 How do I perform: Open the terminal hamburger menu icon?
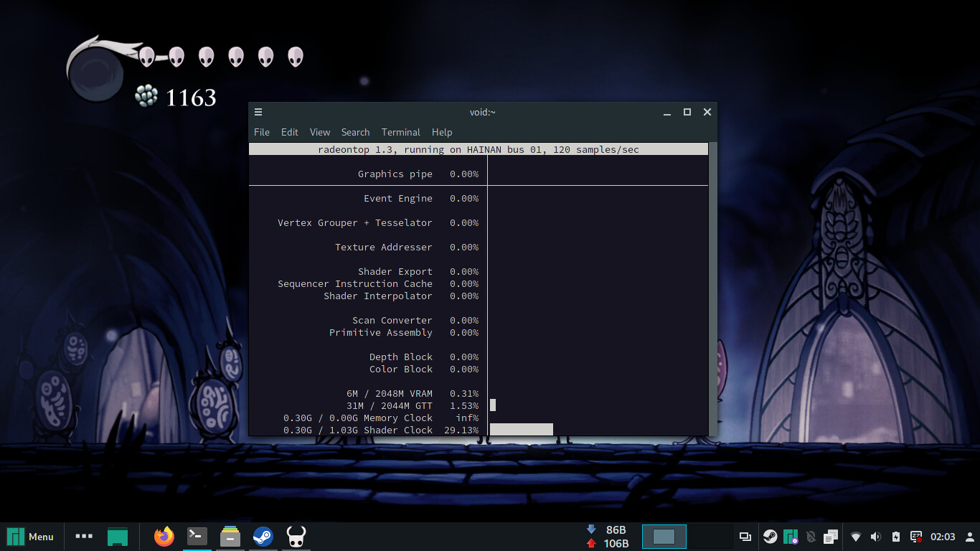pos(258,112)
